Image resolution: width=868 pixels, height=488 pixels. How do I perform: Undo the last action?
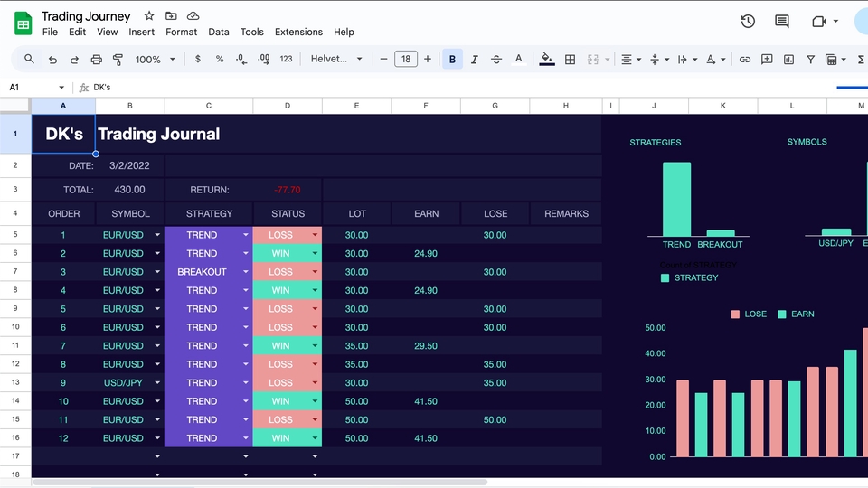[52, 60]
